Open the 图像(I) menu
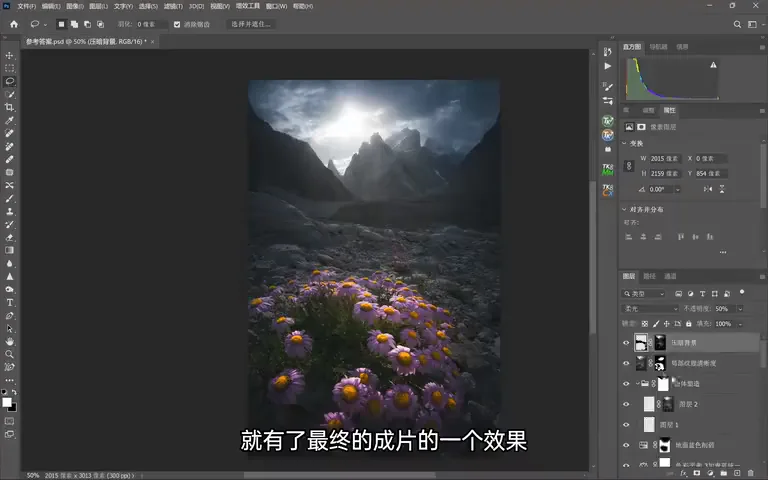 click(x=74, y=6)
